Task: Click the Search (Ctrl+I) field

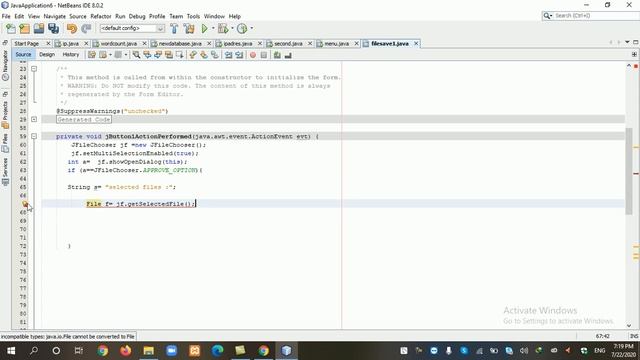Action: tap(591, 16)
